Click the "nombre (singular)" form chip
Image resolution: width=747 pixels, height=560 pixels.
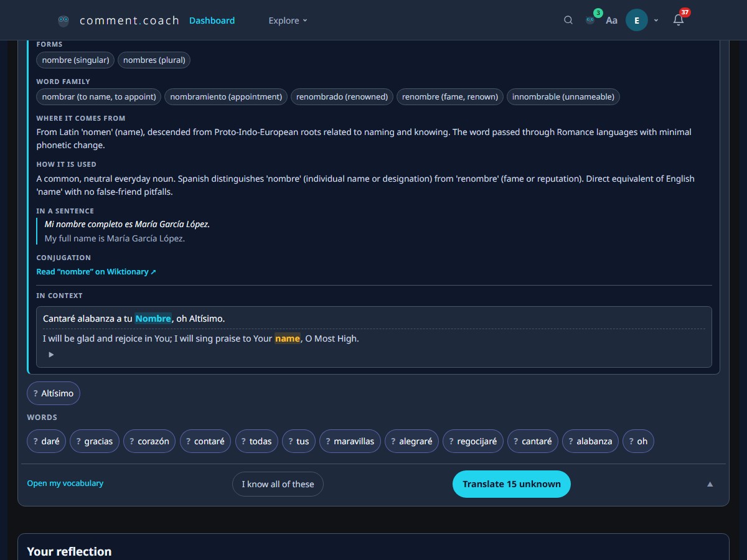(x=75, y=60)
